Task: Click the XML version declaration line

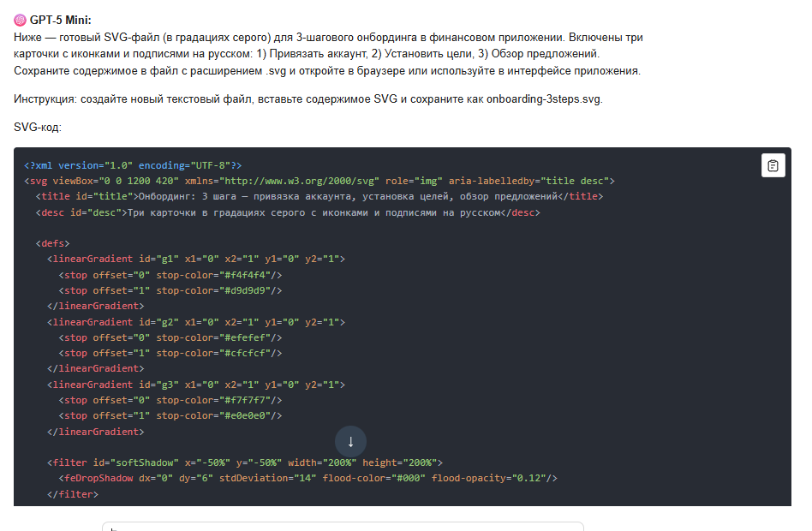Action: coord(133,165)
